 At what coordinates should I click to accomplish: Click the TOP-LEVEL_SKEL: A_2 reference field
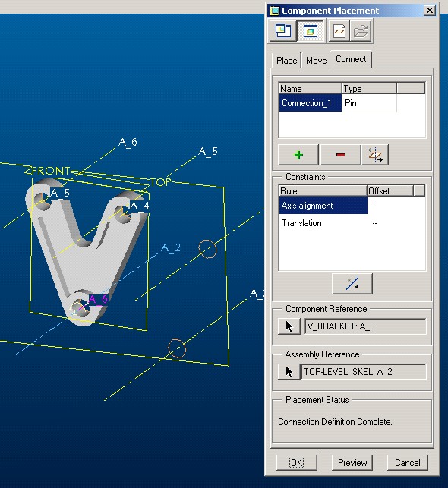pyautogui.click(x=364, y=372)
